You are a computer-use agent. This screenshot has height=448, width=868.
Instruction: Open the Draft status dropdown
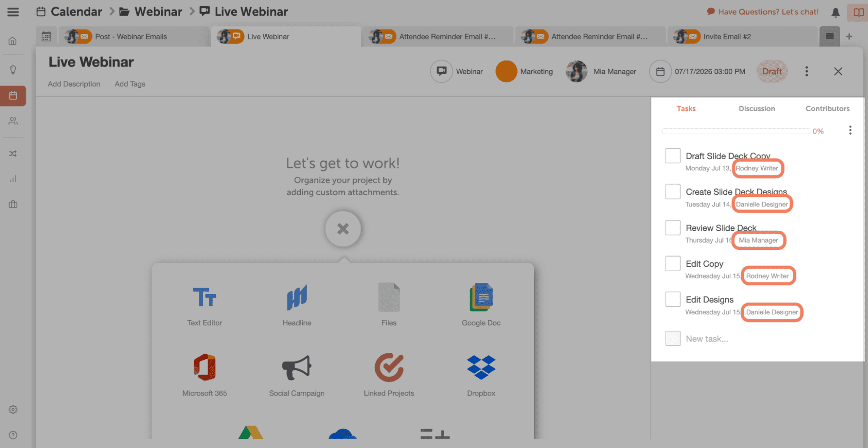pos(772,71)
